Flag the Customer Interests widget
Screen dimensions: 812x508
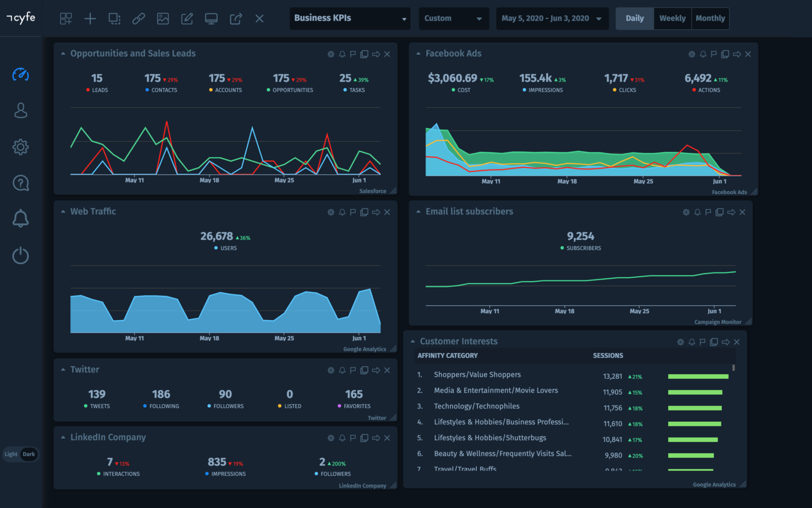click(x=703, y=342)
